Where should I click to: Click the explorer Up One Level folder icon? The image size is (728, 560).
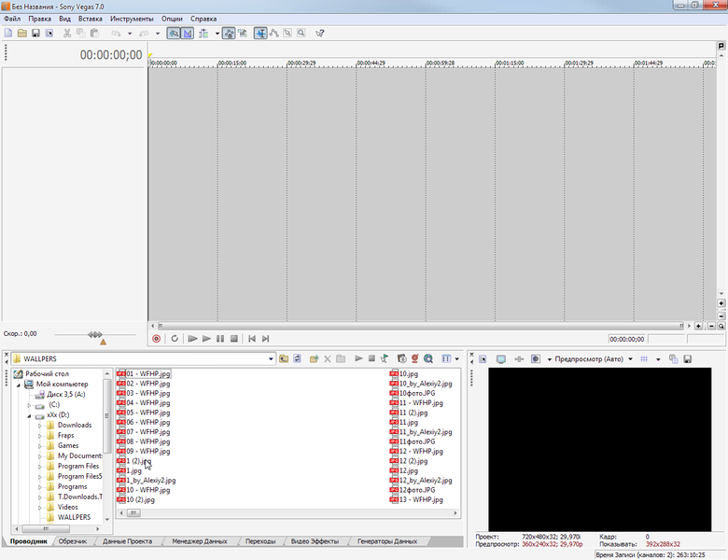pos(284,359)
